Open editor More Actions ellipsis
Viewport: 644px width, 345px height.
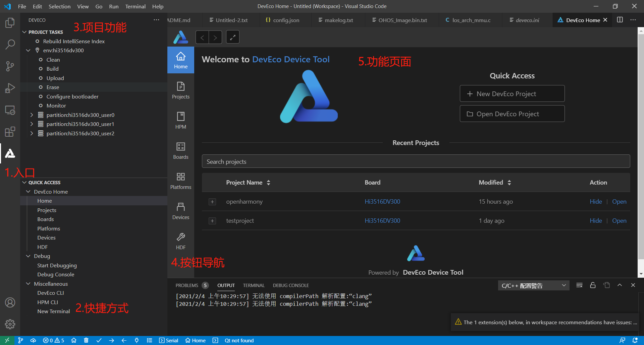pos(633,20)
